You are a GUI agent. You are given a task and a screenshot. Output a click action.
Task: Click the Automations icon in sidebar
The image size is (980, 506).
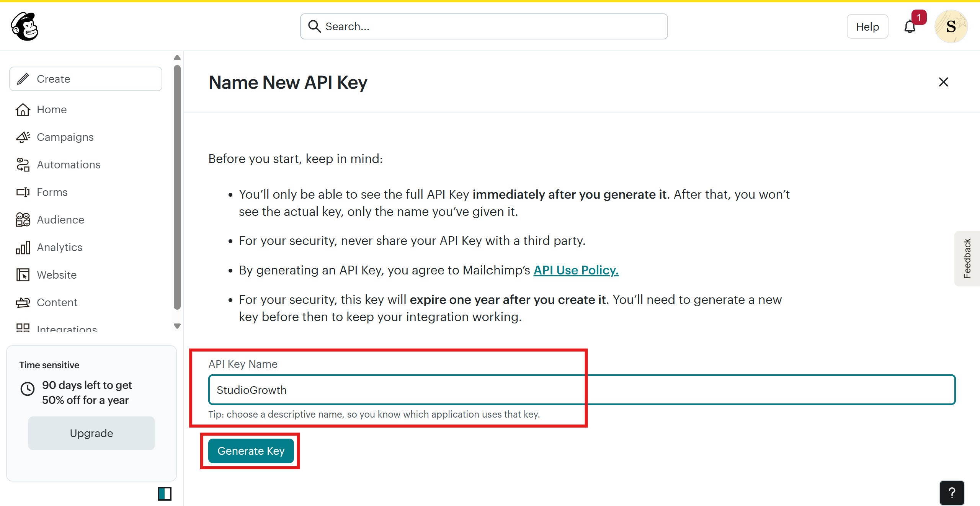pyautogui.click(x=23, y=165)
